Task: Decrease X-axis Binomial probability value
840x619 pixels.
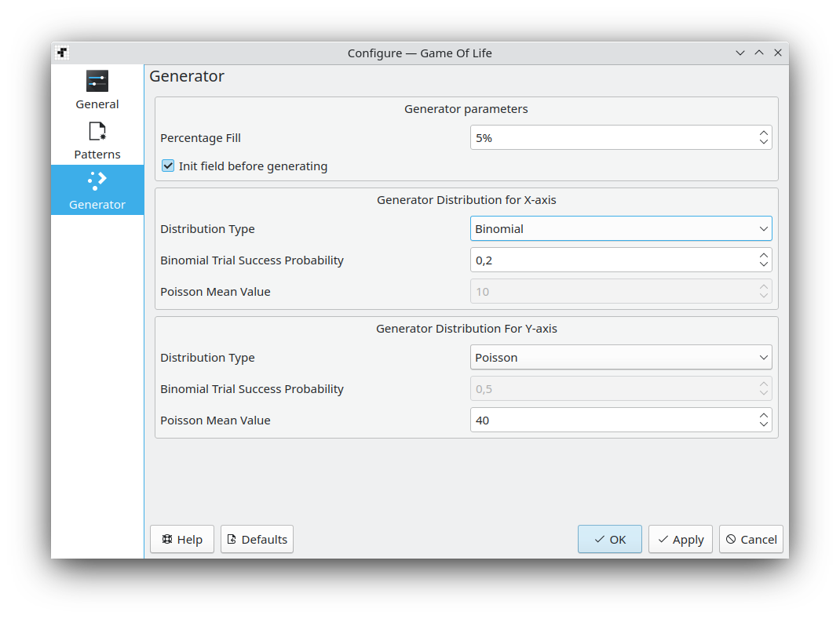Action: (763, 265)
